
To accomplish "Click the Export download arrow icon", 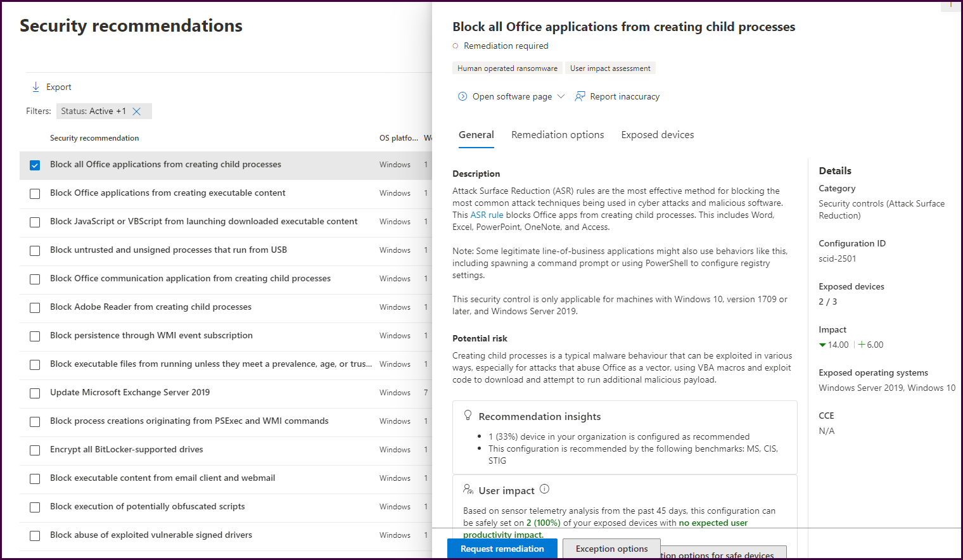I will tap(35, 87).
